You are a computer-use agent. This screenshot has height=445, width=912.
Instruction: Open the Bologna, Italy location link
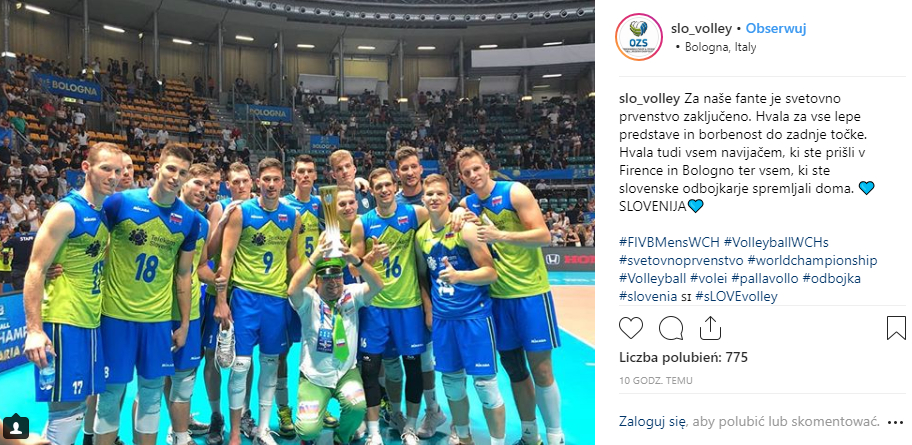[x=719, y=48]
